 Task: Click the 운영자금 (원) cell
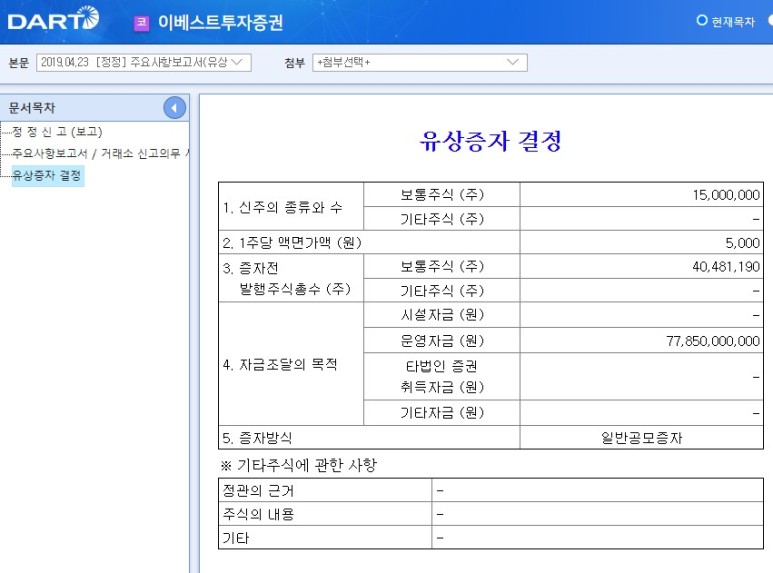[442, 340]
